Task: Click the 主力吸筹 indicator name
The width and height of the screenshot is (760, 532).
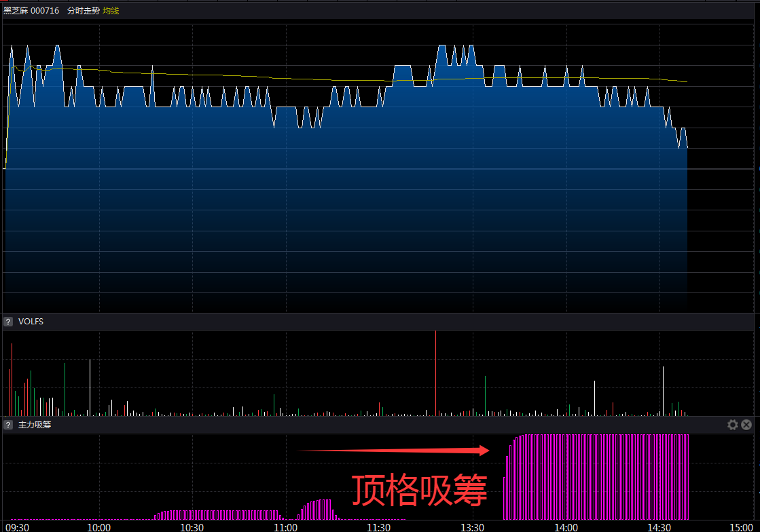Action: click(35, 425)
